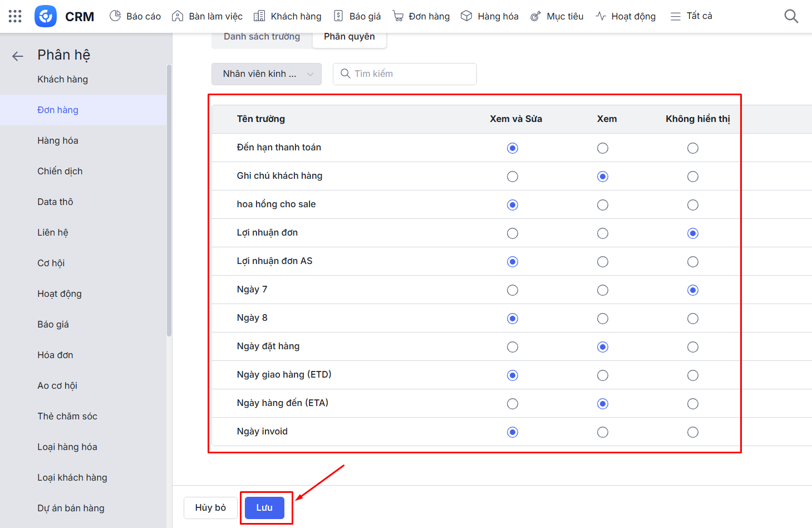The image size is (812, 528).
Task: Go back using the Phân hệ arrow
Action: [x=18, y=56]
